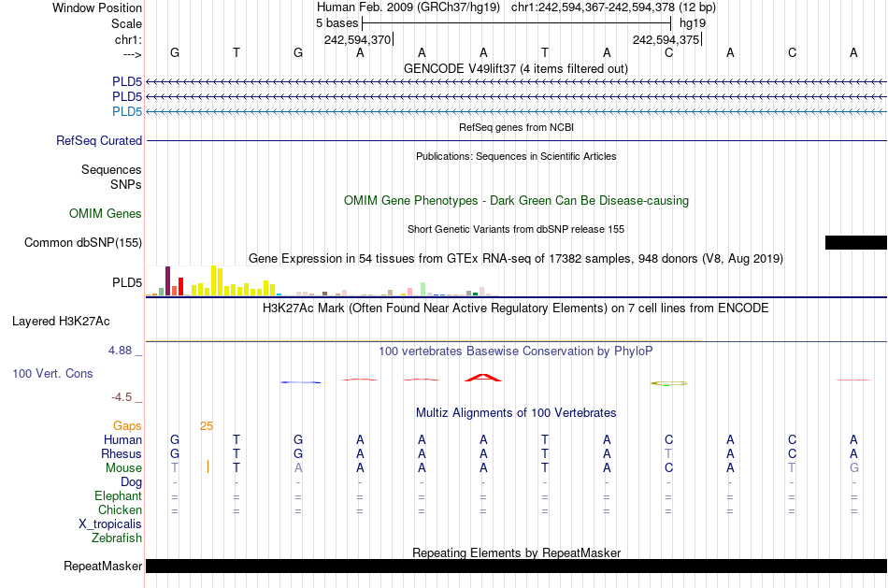Click the light-green GTEx expression bar

tap(423, 289)
